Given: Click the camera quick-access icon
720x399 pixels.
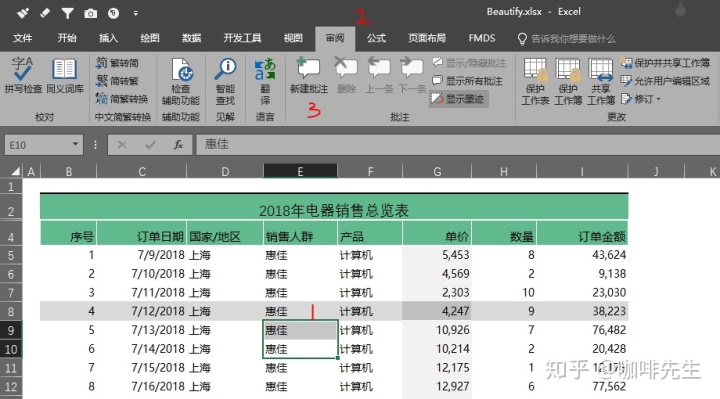Looking at the screenshot, I should coord(90,14).
